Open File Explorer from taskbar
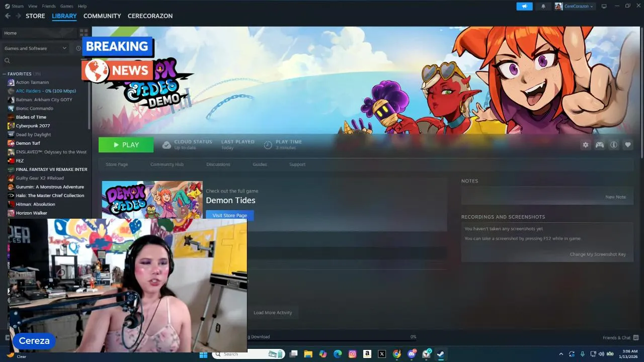The image size is (644, 362). [308, 354]
